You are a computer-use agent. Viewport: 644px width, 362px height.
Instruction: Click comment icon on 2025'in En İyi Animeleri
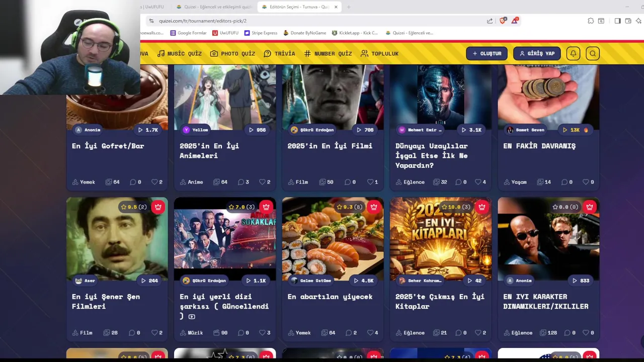pos(241,182)
